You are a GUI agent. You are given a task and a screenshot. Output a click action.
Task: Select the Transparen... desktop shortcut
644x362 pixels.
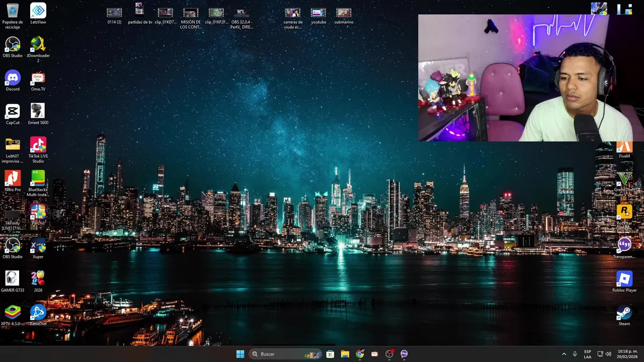[624, 248]
